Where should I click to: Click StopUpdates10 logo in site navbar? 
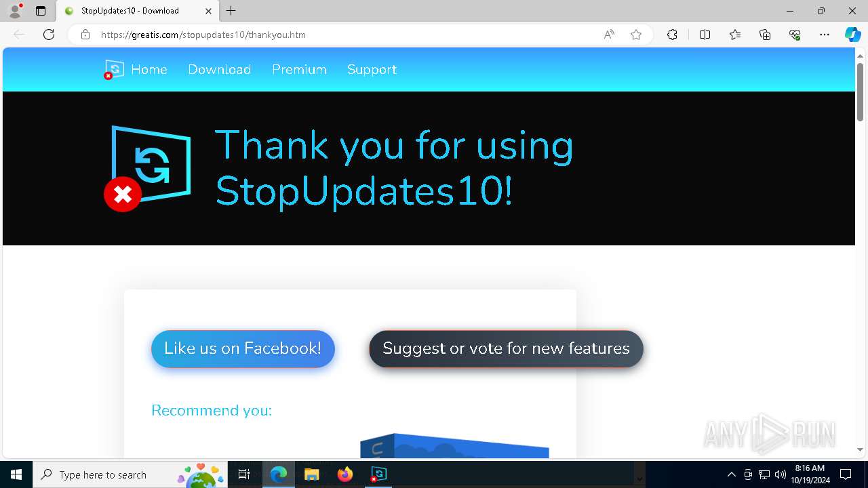[114, 69]
